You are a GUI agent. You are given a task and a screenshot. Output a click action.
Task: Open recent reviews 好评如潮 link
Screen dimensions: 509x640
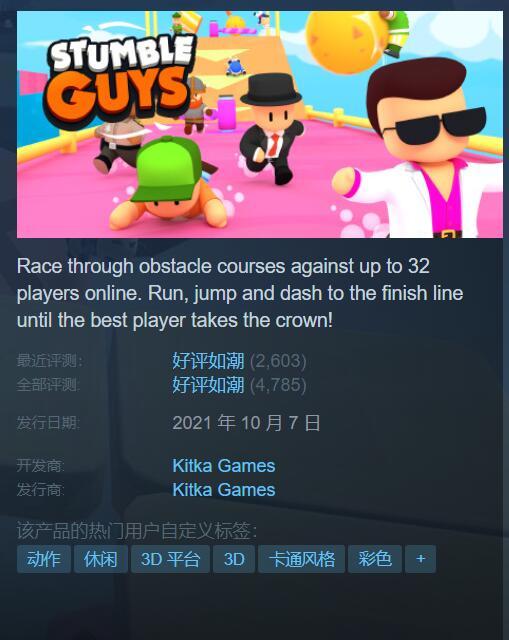point(208,361)
